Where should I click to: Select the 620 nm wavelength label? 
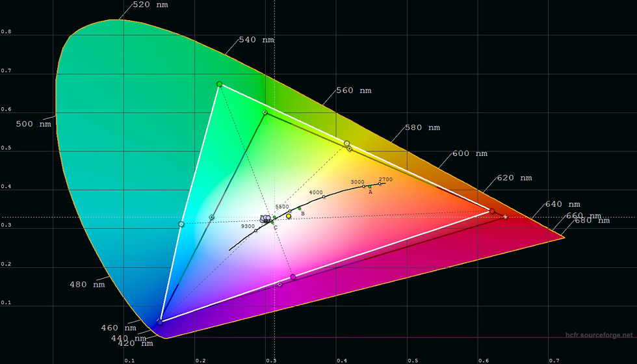[515, 178]
